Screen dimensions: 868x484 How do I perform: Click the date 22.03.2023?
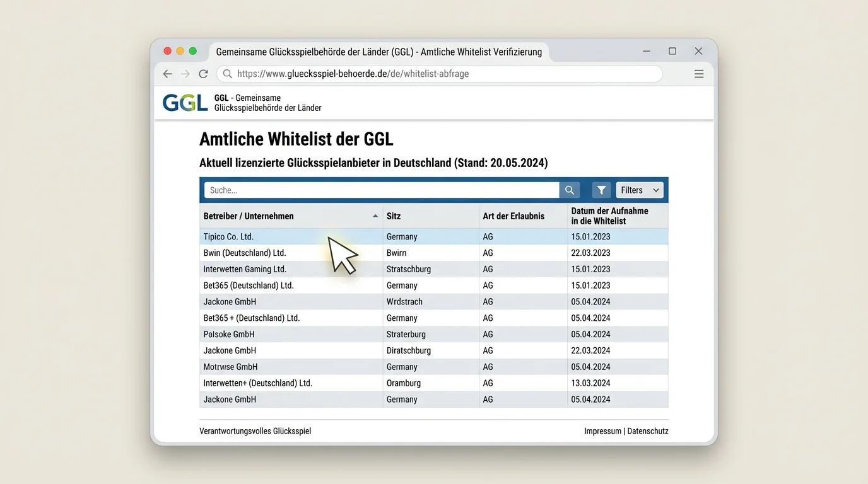click(590, 253)
